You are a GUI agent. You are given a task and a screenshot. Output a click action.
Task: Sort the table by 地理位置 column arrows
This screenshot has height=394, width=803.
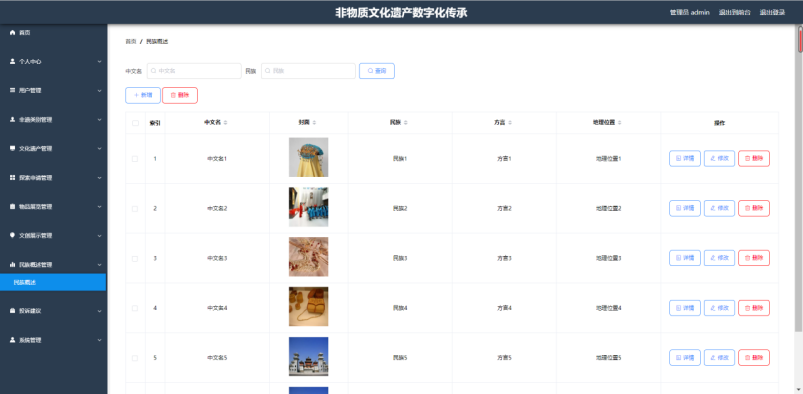pos(620,123)
